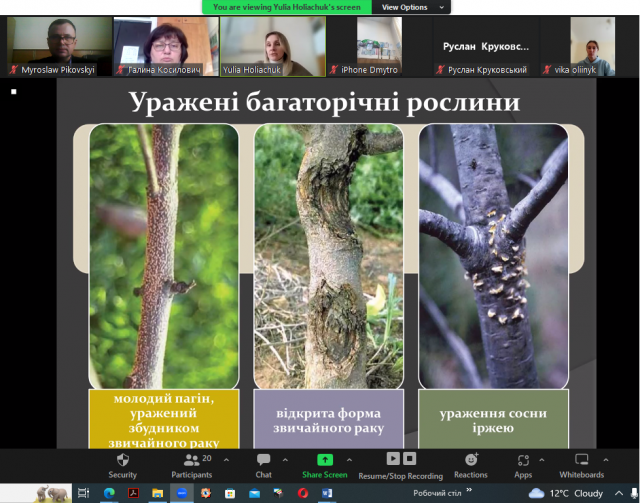The image size is (640, 503).
Task: Click the muted mic icon on vika oliinyk
Action: 547,70
